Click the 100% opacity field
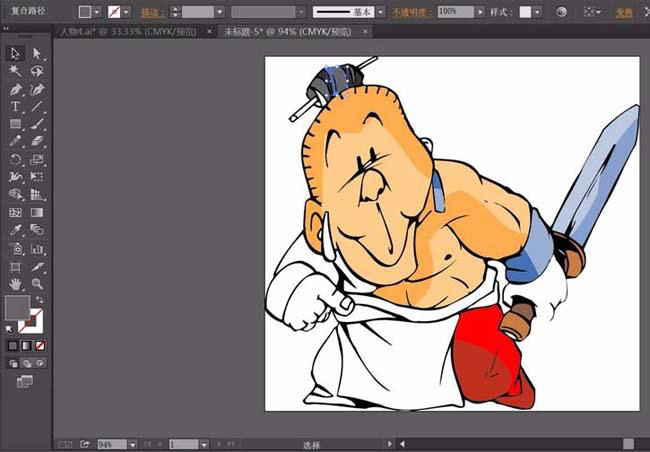This screenshot has height=452, width=650. (456, 12)
